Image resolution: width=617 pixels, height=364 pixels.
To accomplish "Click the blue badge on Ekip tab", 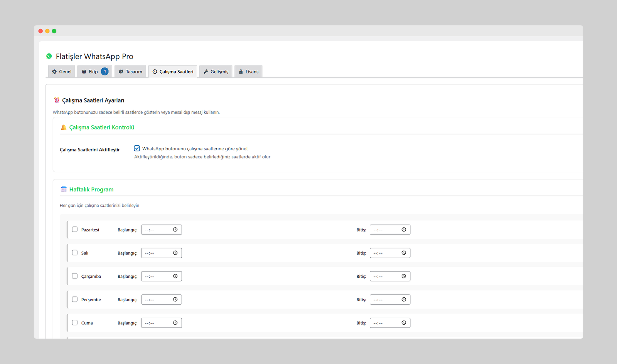I will (105, 72).
